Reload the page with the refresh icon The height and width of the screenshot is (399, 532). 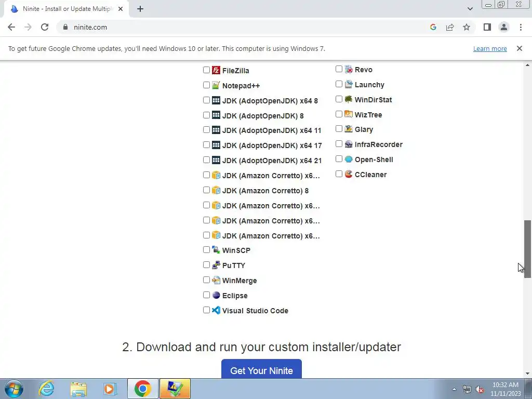(45, 27)
